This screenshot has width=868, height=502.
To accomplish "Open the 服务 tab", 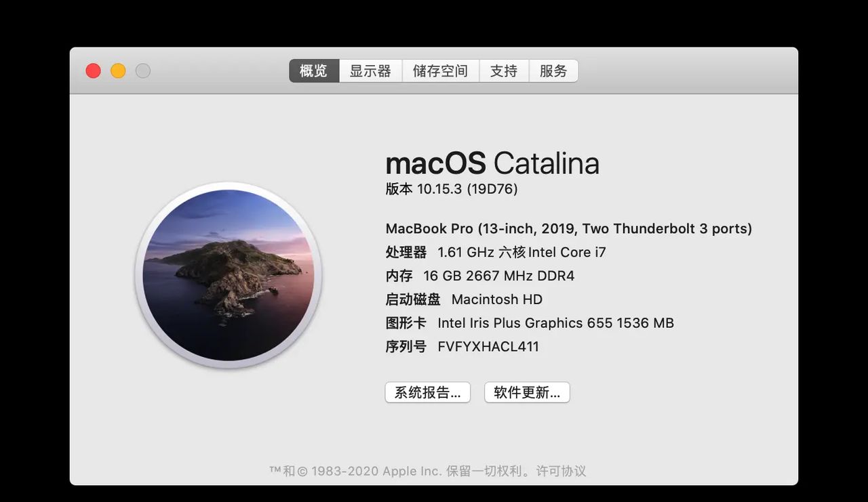I will click(553, 71).
